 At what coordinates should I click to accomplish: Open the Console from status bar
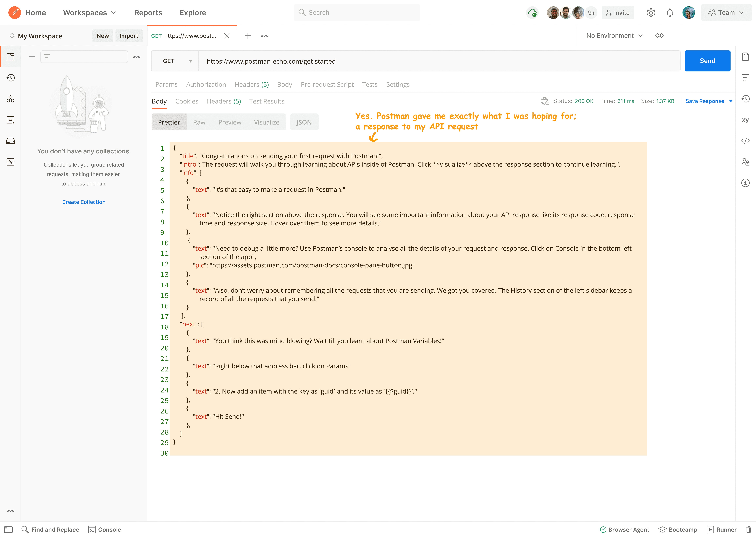click(x=105, y=530)
